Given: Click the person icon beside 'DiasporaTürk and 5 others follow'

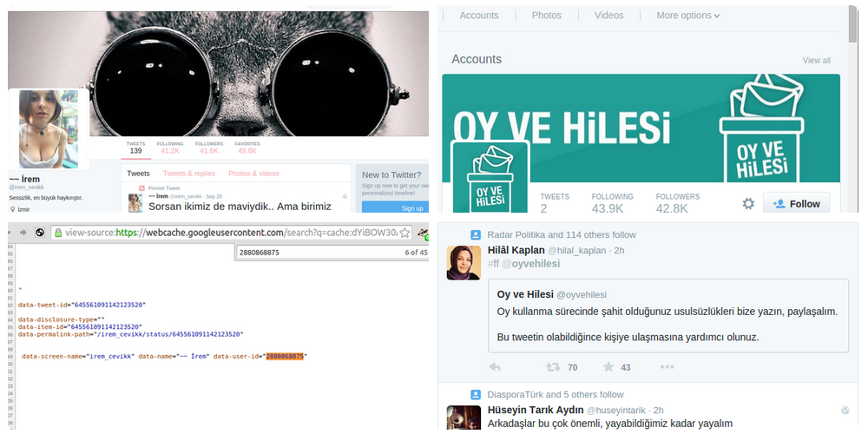Looking at the screenshot, I should (x=476, y=395).
